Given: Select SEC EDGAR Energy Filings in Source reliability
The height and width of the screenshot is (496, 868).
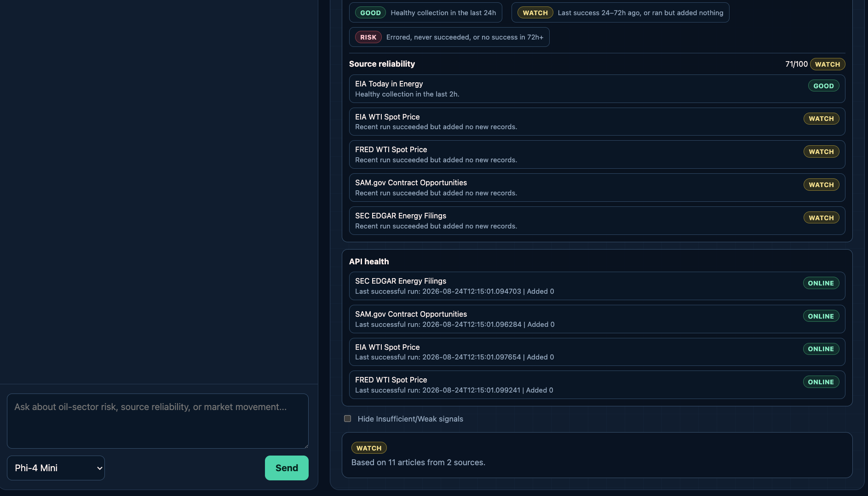Looking at the screenshot, I should click(x=597, y=221).
